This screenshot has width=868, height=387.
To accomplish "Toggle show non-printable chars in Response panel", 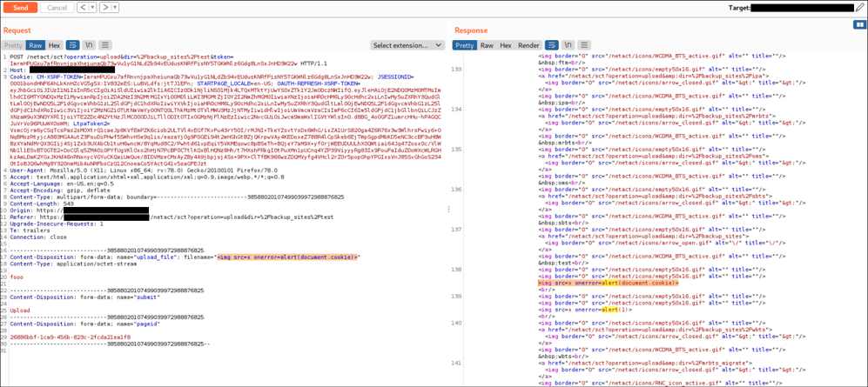I will [x=568, y=45].
